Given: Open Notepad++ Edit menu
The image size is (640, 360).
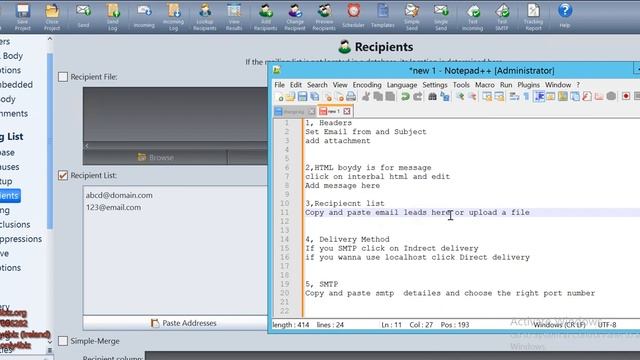Looking at the screenshot, I should pos(296,85).
